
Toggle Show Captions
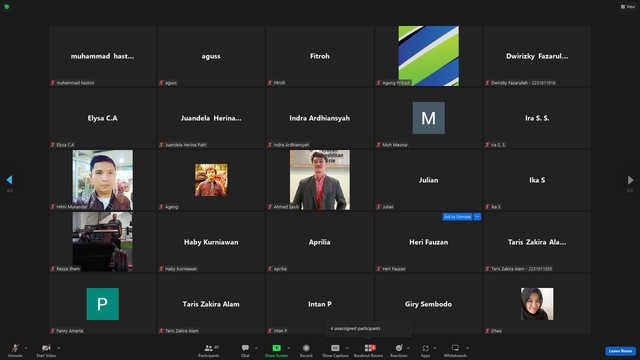coord(335,350)
